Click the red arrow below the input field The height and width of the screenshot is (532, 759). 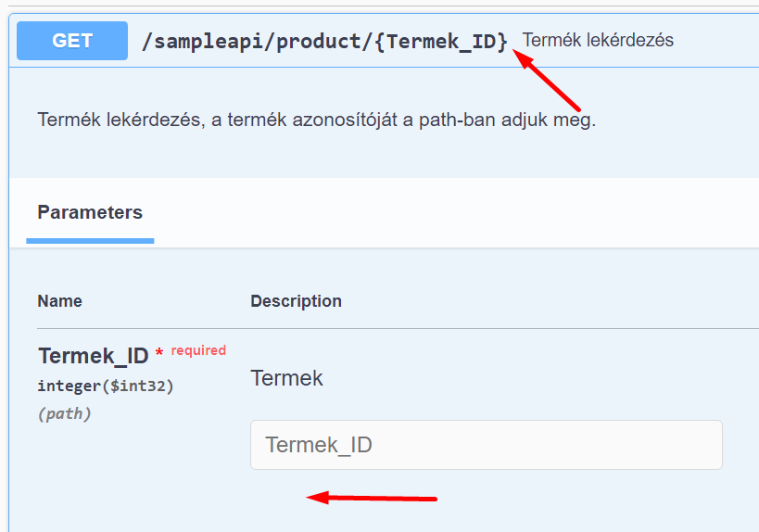[x=371, y=498]
